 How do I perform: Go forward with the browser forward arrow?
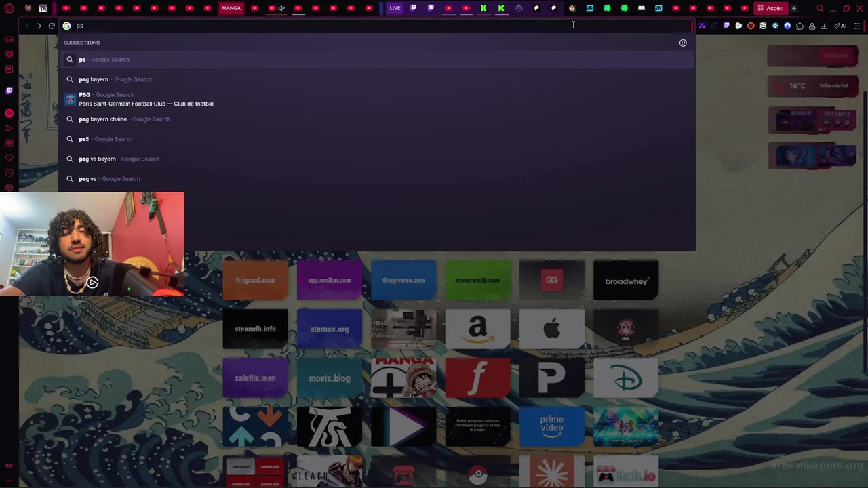pos(39,26)
